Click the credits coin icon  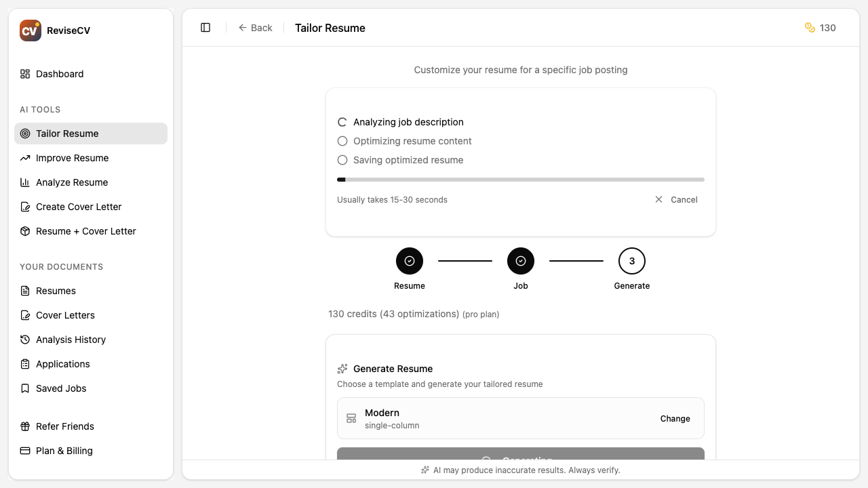pyautogui.click(x=810, y=28)
